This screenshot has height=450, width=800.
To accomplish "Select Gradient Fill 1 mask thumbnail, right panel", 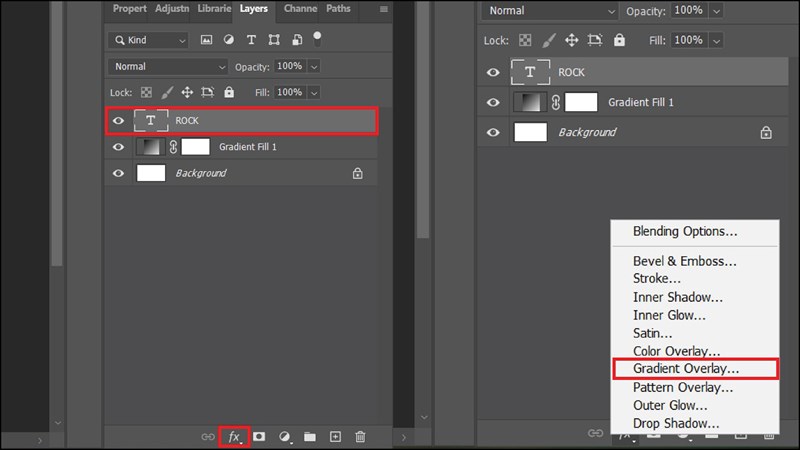I will pos(581,103).
